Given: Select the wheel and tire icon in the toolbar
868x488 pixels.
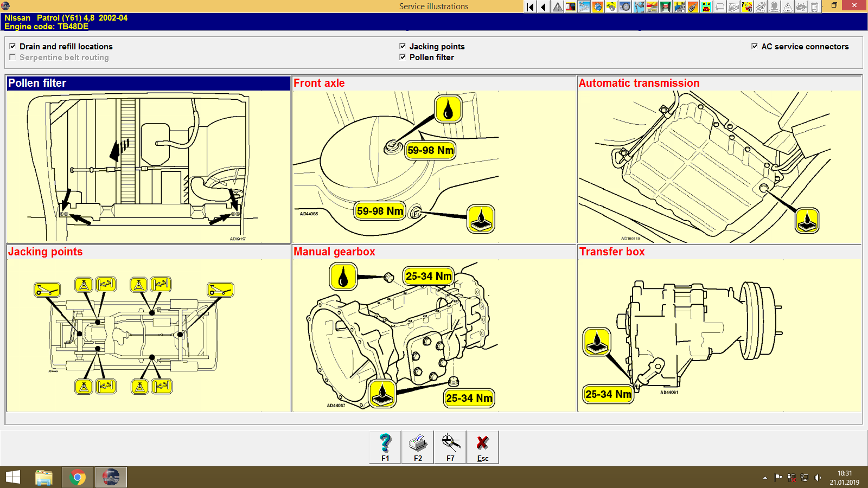Looking at the screenshot, I should tap(625, 7).
